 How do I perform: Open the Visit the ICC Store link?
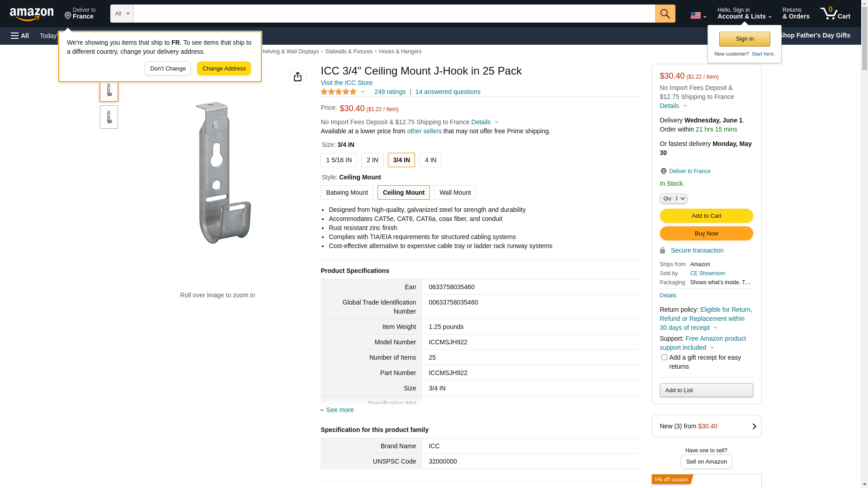[346, 83]
